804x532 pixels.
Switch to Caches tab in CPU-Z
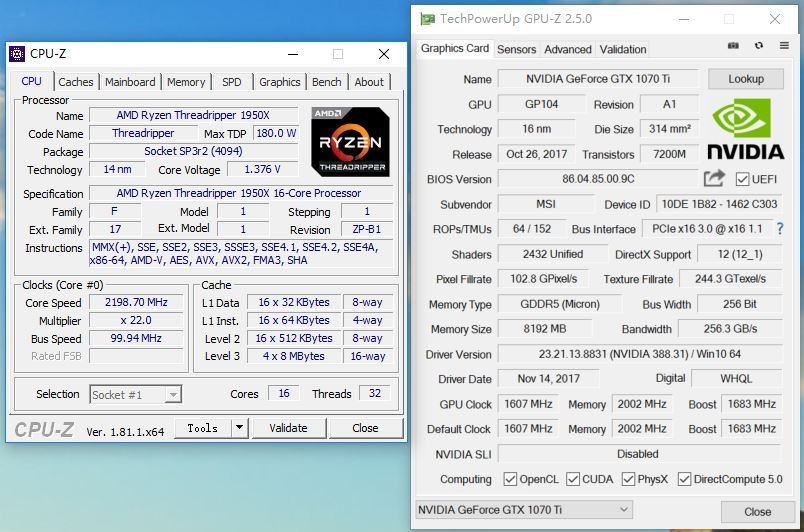pyautogui.click(x=75, y=82)
